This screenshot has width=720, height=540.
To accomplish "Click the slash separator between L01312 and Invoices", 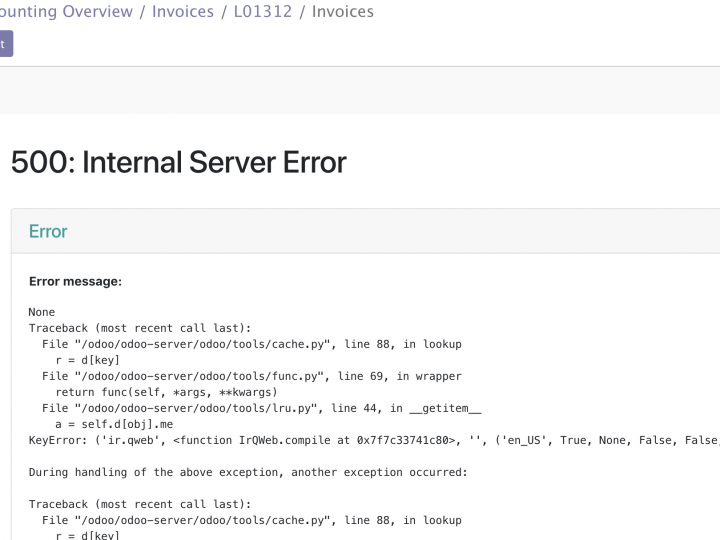I will click(x=301, y=12).
